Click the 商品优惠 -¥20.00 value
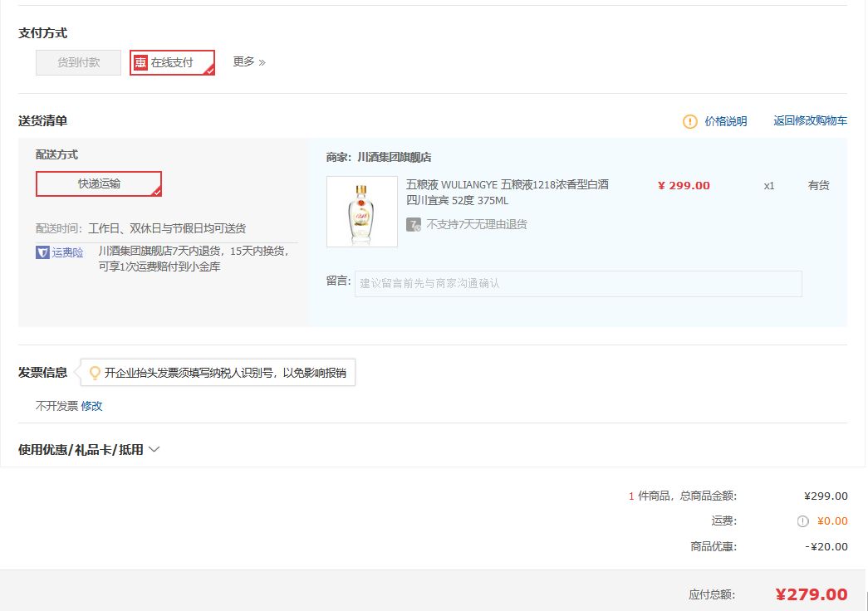This screenshot has height=611, width=868. (826, 546)
